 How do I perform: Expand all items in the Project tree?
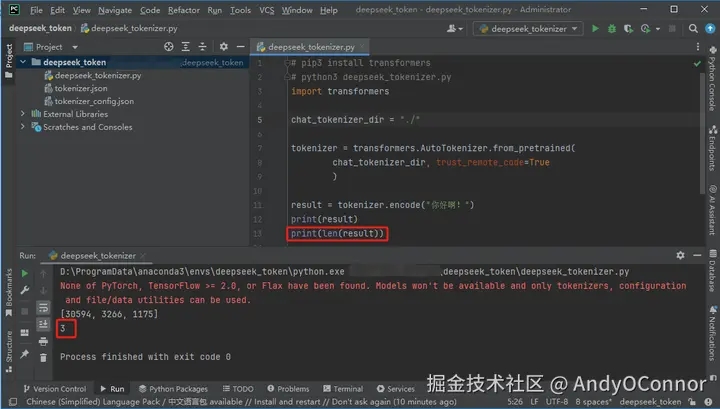186,47
